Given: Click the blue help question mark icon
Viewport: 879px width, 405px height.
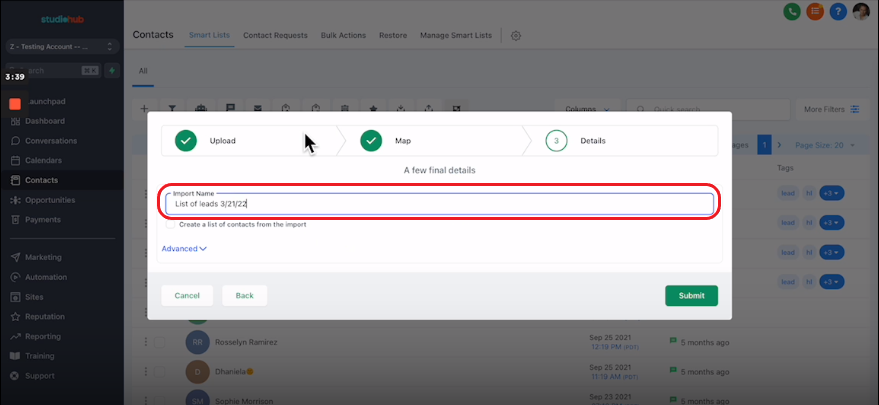Looking at the screenshot, I should [x=838, y=11].
